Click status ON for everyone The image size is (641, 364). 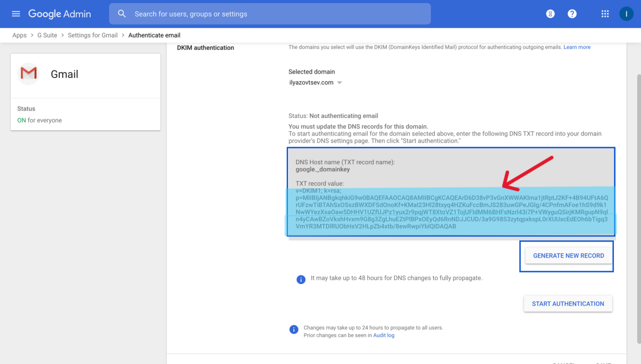(x=40, y=120)
